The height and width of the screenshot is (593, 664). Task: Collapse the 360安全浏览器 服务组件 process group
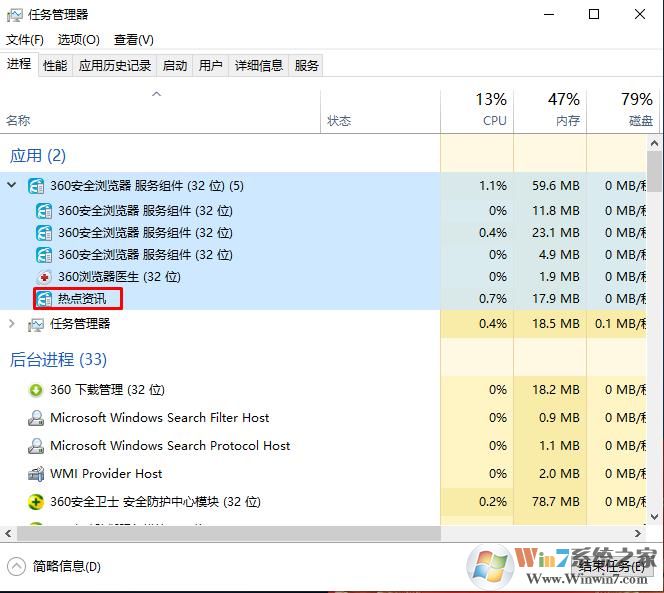pos(12,185)
